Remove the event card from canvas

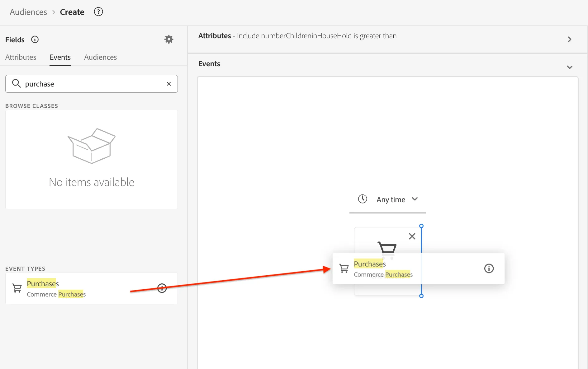(x=412, y=236)
